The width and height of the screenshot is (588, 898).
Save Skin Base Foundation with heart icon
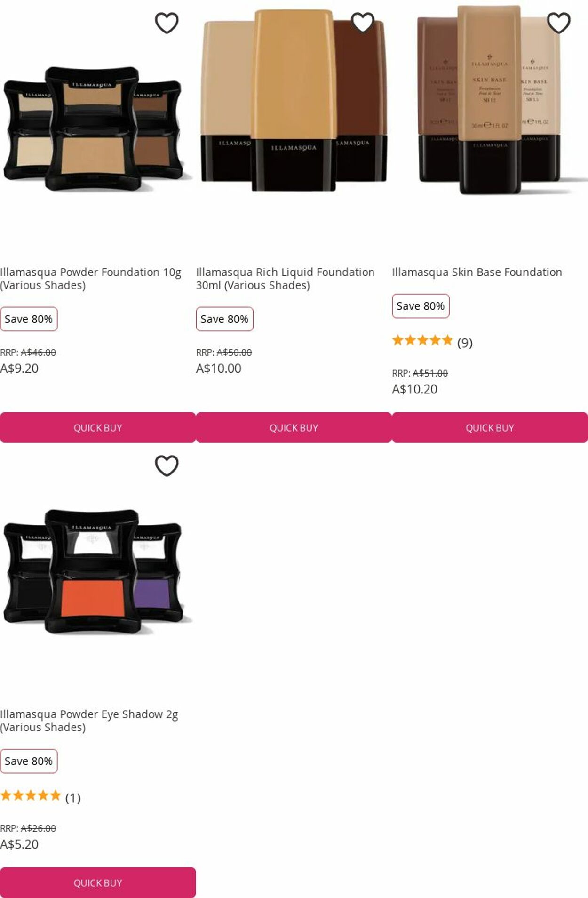coord(559,23)
